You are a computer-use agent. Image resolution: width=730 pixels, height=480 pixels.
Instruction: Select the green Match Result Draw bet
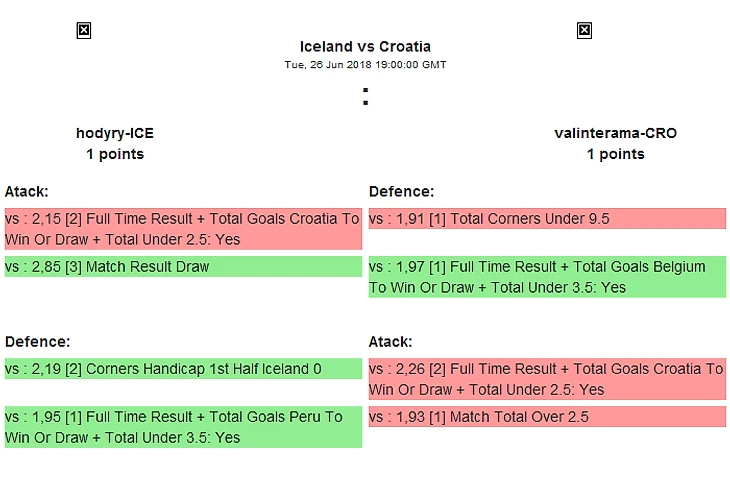click(183, 267)
